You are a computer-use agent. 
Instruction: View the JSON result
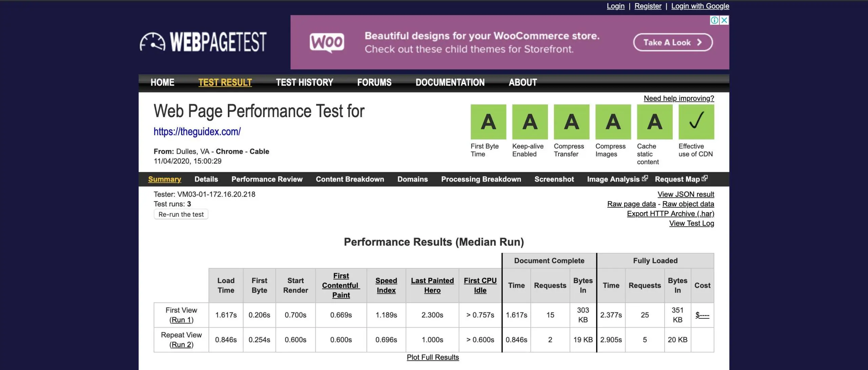[x=686, y=194]
